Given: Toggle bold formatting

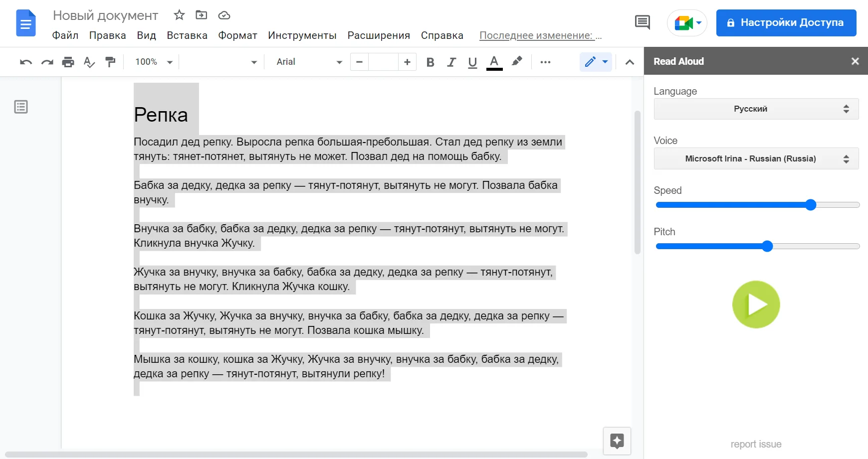Looking at the screenshot, I should tap(430, 62).
